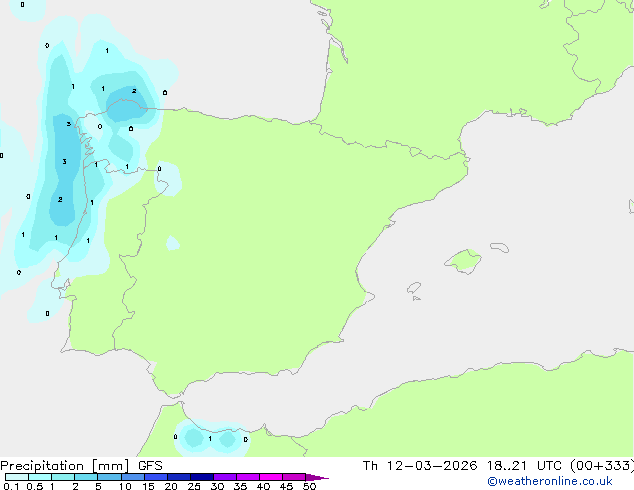
Task: Click the '18..21 UTC' time text
Action: (x=524, y=466)
